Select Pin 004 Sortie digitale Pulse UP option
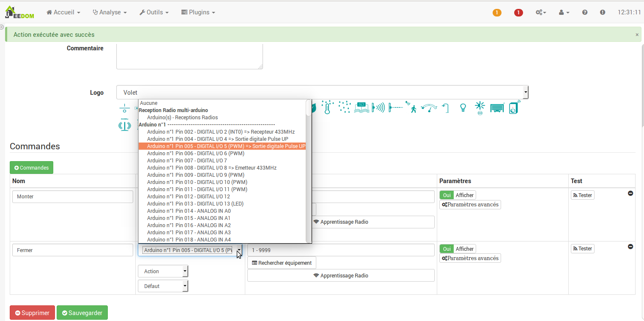Image resolution: width=644 pixels, height=321 pixels. pyautogui.click(x=222, y=139)
